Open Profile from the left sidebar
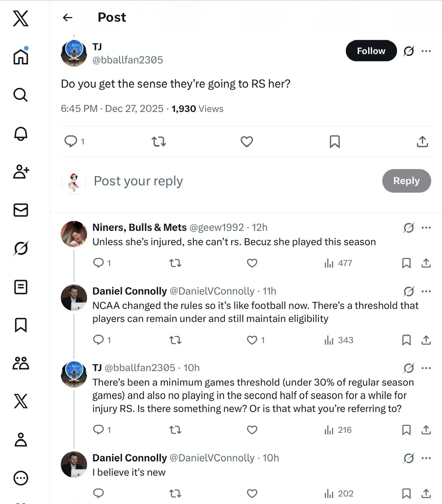Viewport: 442px width, 504px height. [21, 439]
